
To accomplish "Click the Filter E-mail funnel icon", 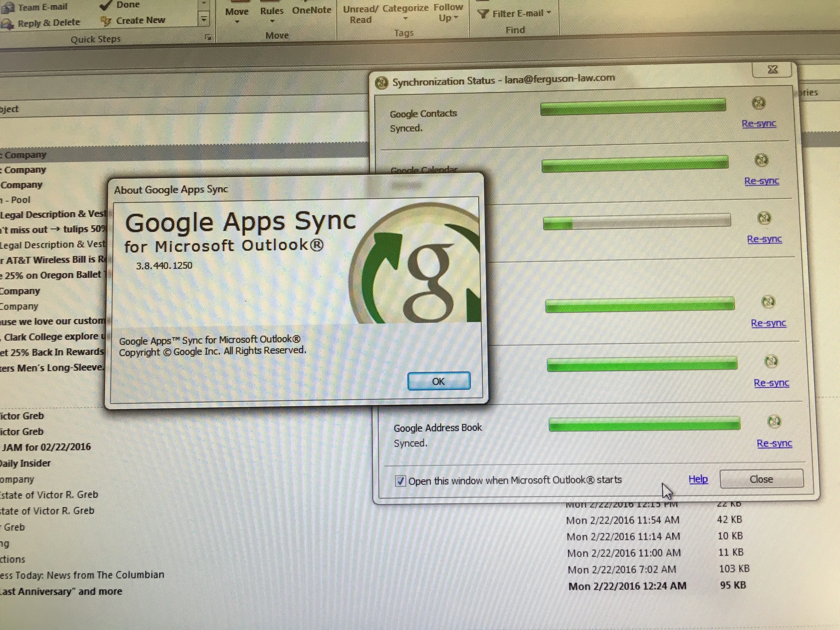I will click(482, 14).
